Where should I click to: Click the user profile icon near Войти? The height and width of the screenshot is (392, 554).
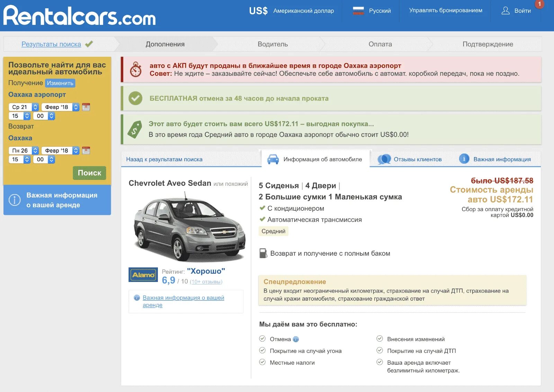(x=506, y=11)
